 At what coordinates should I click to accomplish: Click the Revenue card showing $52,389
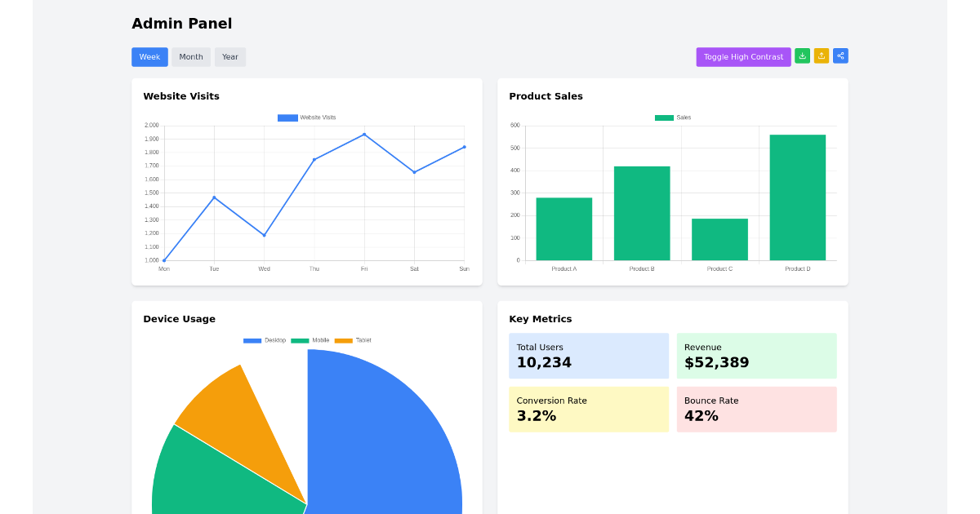756,356
